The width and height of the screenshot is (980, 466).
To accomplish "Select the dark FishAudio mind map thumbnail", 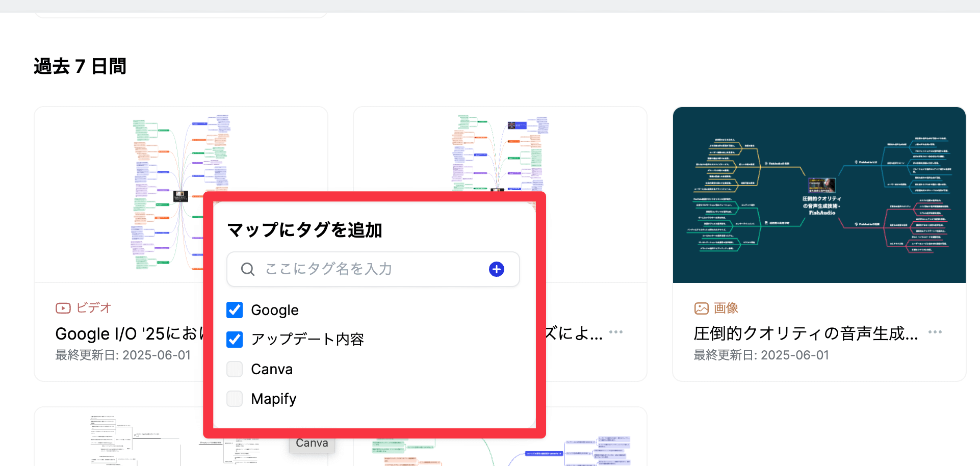I will point(819,195).
